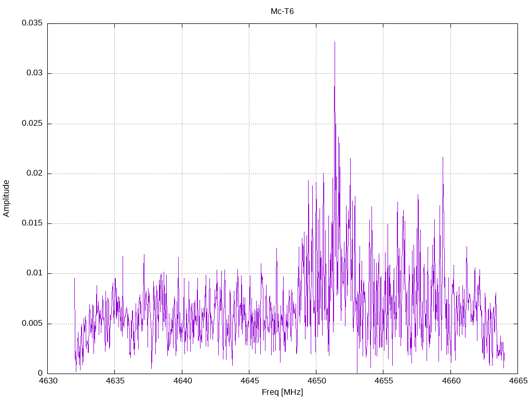Select the 4650 x-axis tick label
This screenshot has width=532, height=399.
(316, 381)
